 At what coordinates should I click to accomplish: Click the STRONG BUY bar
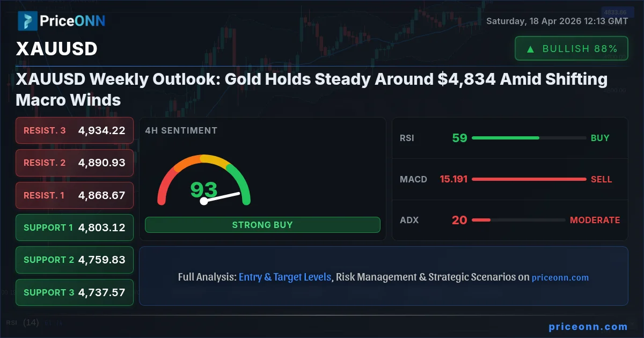tap(262, 225)
